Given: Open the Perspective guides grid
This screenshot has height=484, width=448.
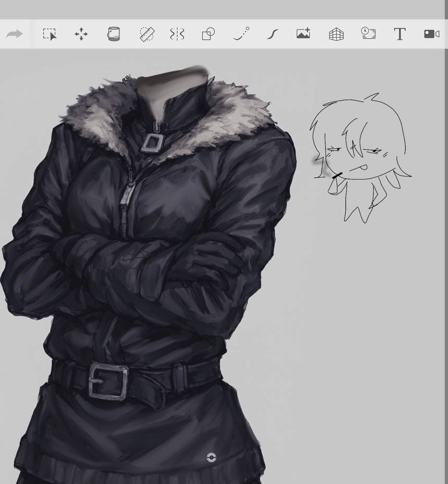Looking at the screenshot, I should point(337,34).
